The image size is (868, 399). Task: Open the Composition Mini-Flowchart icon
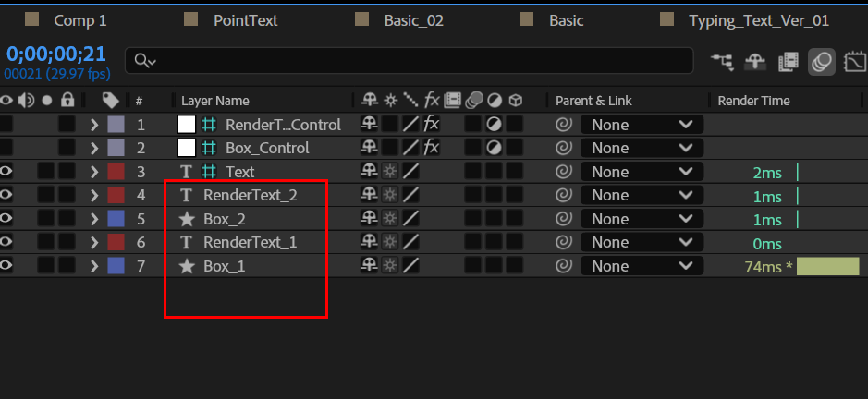coord(723,62)
